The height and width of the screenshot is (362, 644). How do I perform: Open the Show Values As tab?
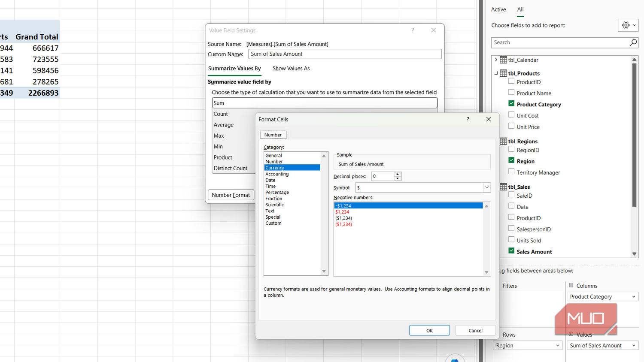coord(291,69)
